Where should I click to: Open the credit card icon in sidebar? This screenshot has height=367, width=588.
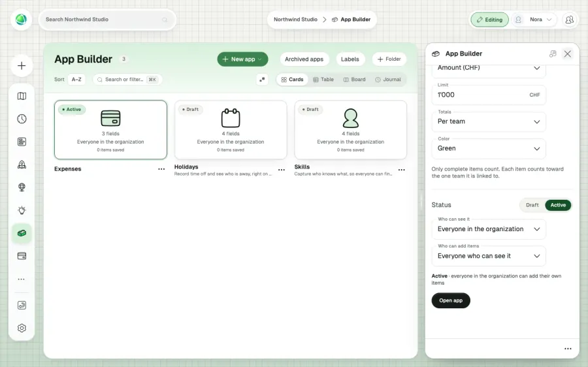click(22, 256)
